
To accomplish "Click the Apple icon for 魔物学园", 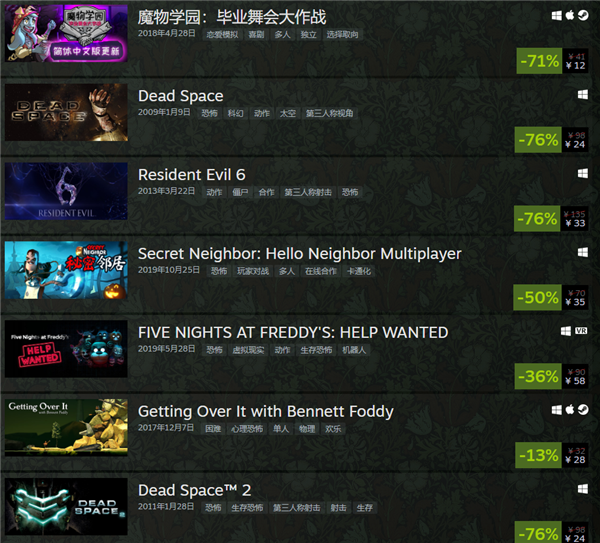I will coord(570,15).
